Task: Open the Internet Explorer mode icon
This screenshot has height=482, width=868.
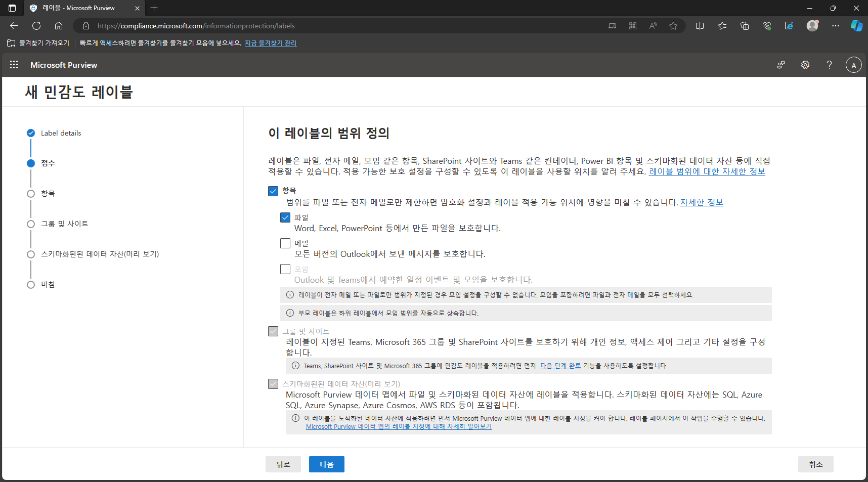Action: 789,26
